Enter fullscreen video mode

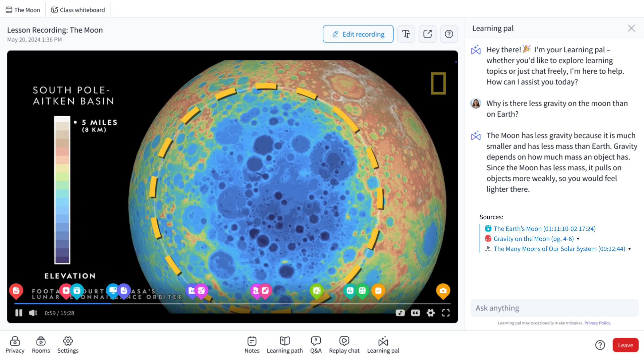tap(446, 313)
